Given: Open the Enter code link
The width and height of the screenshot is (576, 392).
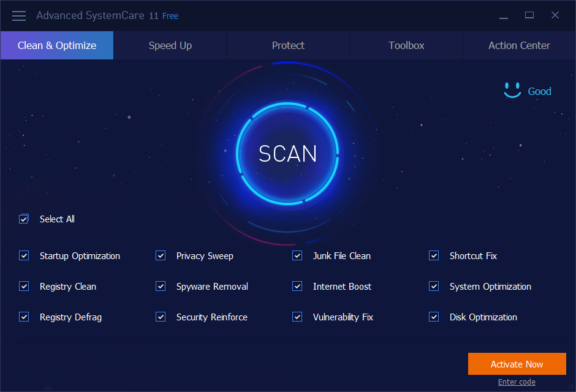Looking at the screenshot, I should pos(517,382).
